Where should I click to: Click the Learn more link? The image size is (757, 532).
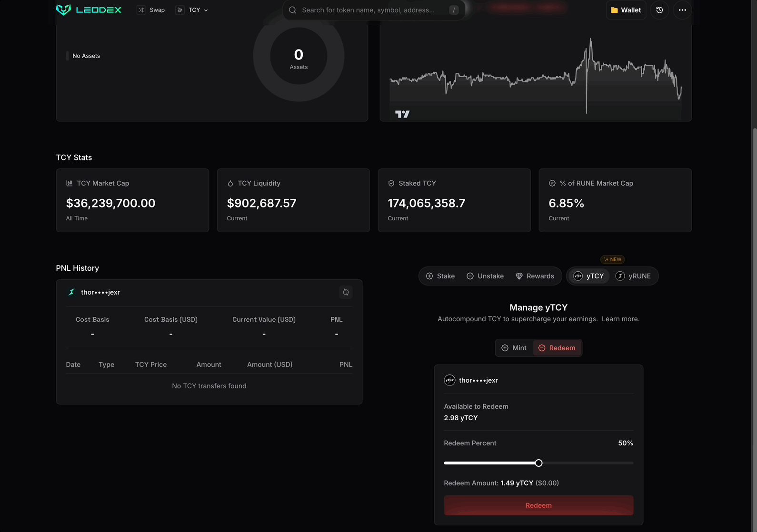[620, 319]
